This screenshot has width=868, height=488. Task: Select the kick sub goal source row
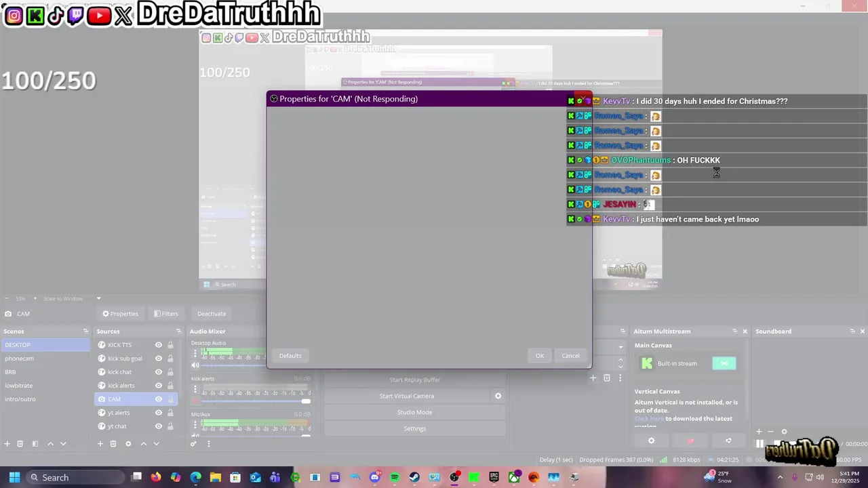click(136, 359)
